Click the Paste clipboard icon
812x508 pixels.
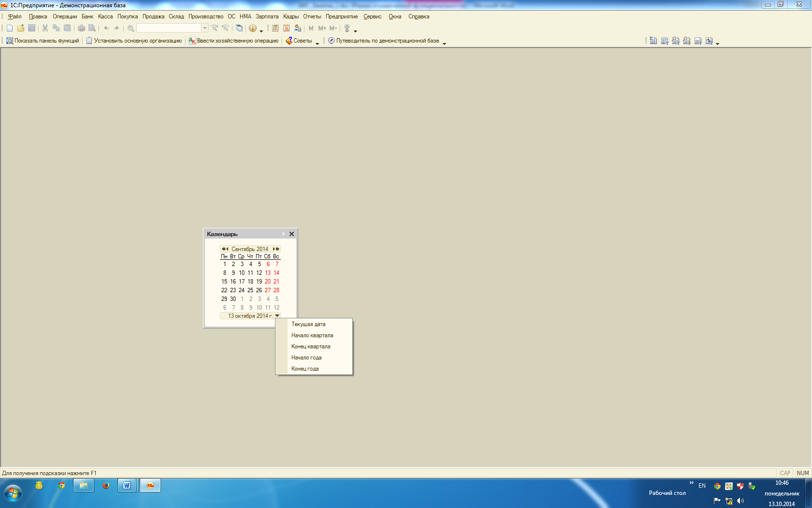(67, 28)
